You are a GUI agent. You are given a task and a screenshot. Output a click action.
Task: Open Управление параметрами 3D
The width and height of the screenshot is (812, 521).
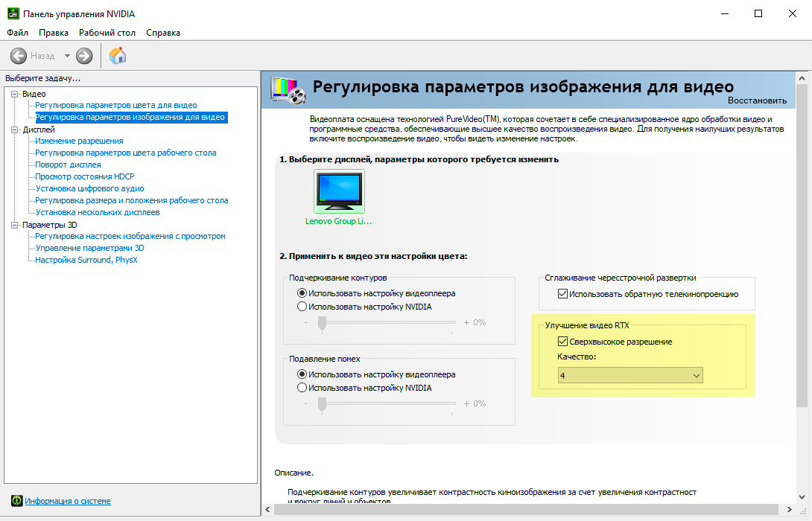(89, 248)
